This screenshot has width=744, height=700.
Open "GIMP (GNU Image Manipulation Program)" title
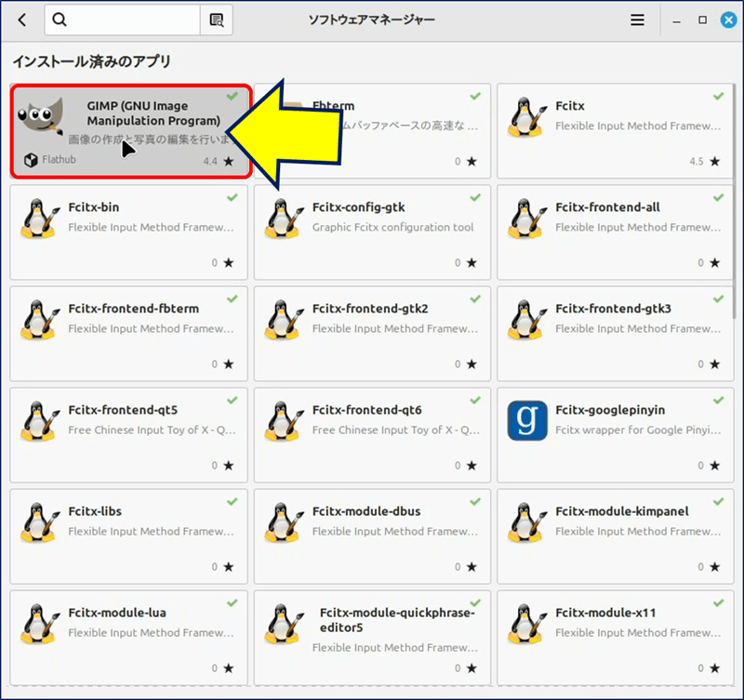point(153,113)
